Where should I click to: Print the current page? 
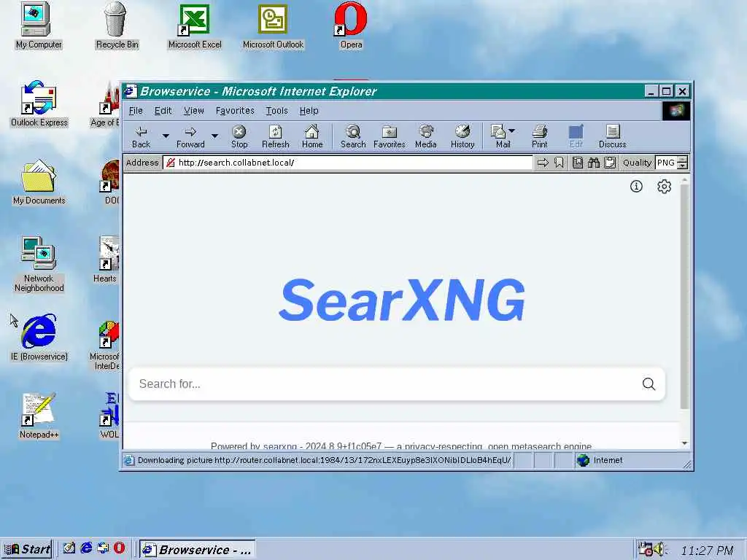(x=539, y=136)
